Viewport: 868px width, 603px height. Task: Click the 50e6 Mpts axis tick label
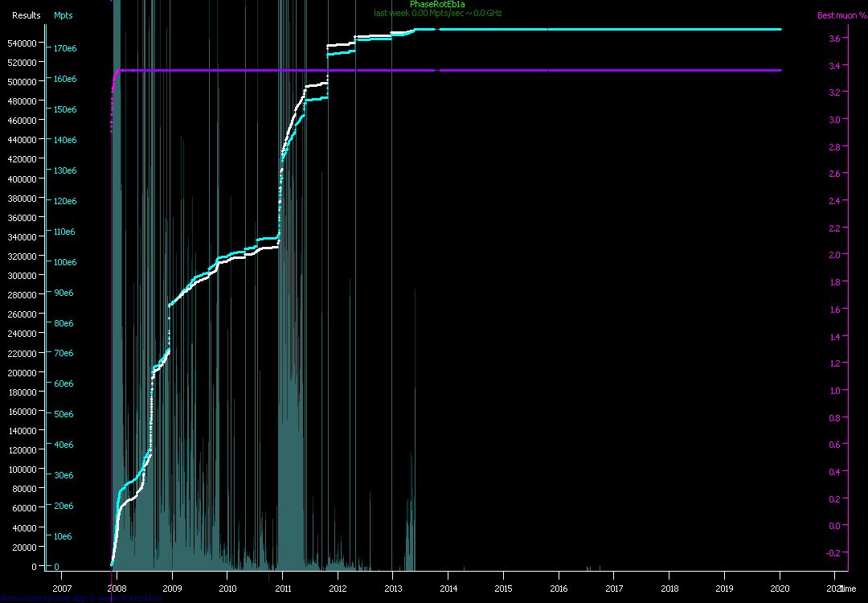pos(64,414)
